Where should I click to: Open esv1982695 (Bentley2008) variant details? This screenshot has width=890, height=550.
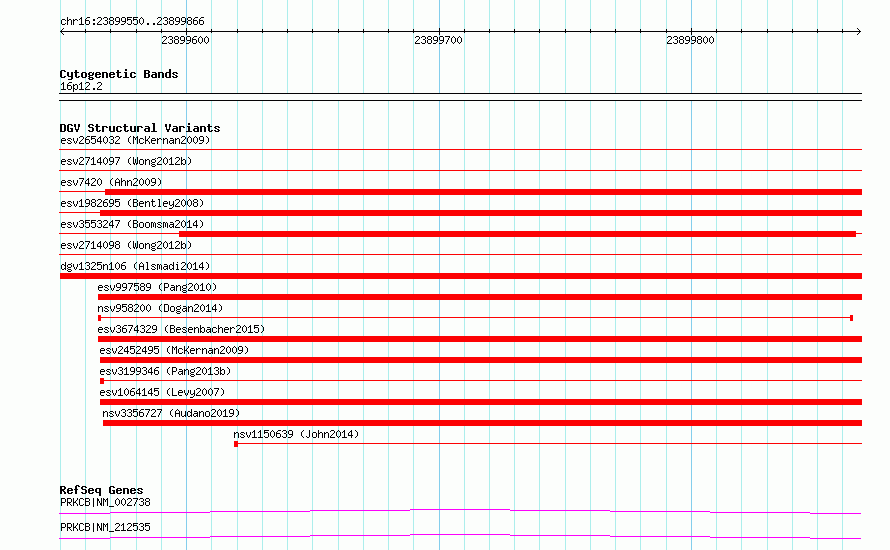[x=132, y=203]
